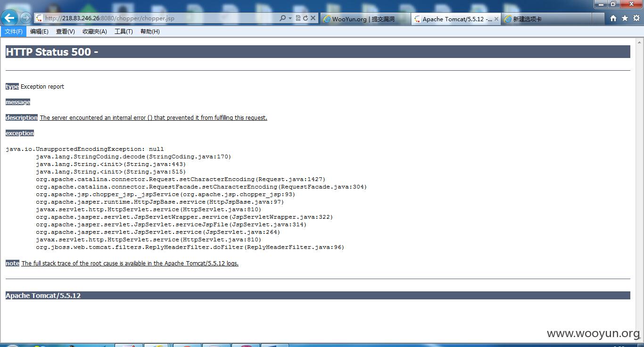Click the 'JspServlet.java:264' stack line

point(158,232)
